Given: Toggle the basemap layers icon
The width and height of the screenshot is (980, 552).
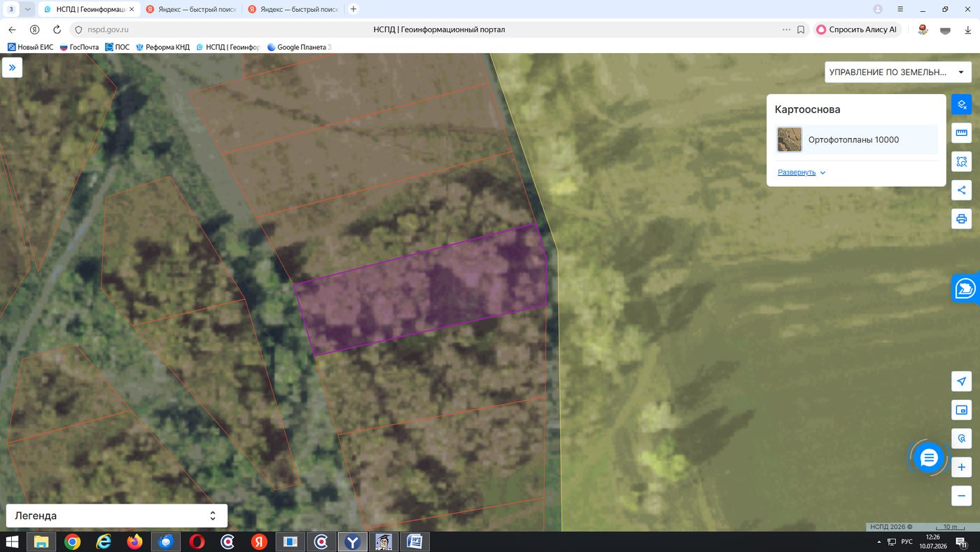Looking at the screenshot, I should point(961,104).
